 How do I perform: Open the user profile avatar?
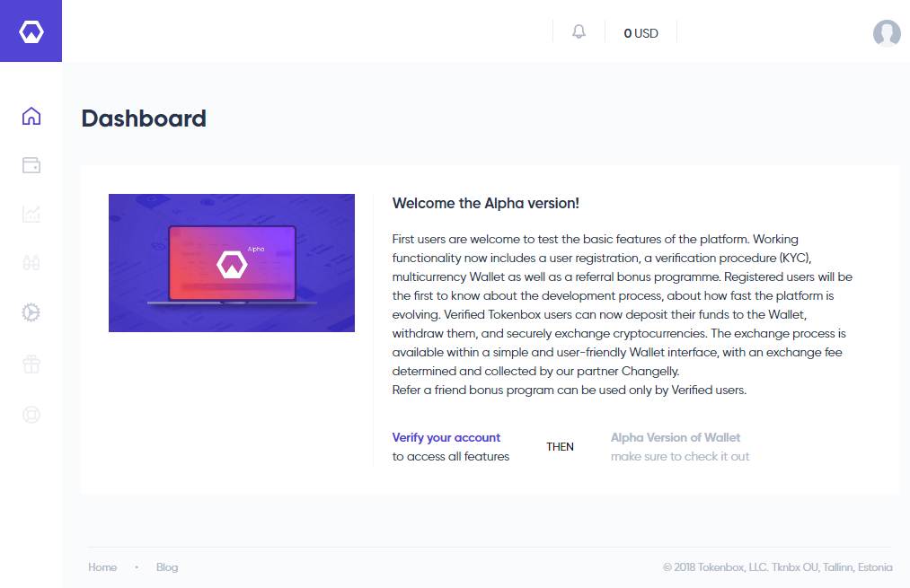(887, 33)
